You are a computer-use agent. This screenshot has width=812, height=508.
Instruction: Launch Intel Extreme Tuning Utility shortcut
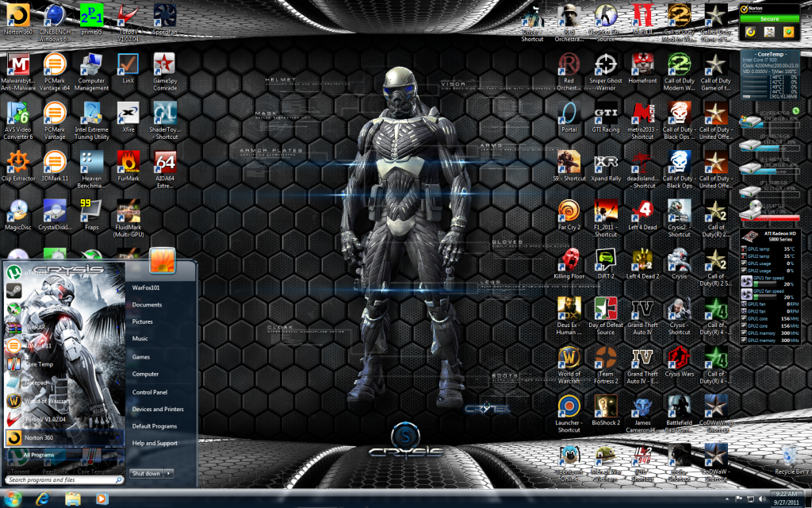tap(91, 121)
